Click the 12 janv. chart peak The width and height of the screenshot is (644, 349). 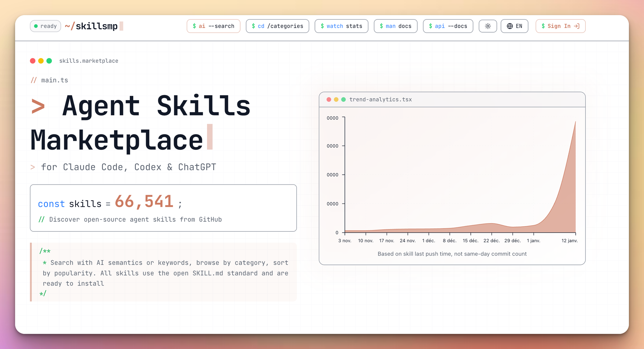click(x=575, y=122)
